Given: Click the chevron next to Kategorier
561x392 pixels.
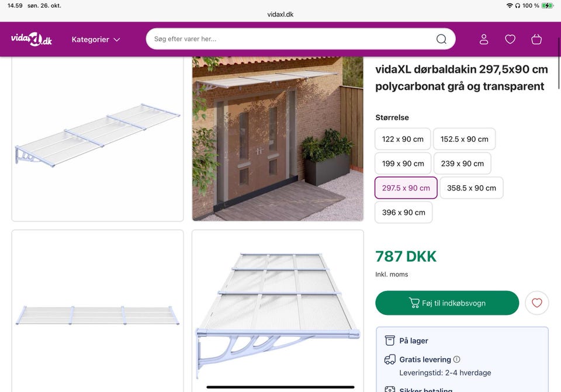Looking at the screenshot, I should click(117, 40).
